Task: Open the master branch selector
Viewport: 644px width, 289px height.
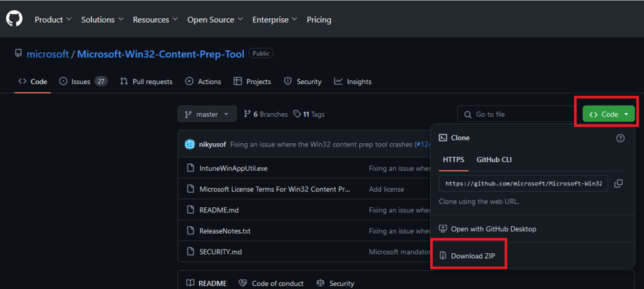Action: pos(207,114)
